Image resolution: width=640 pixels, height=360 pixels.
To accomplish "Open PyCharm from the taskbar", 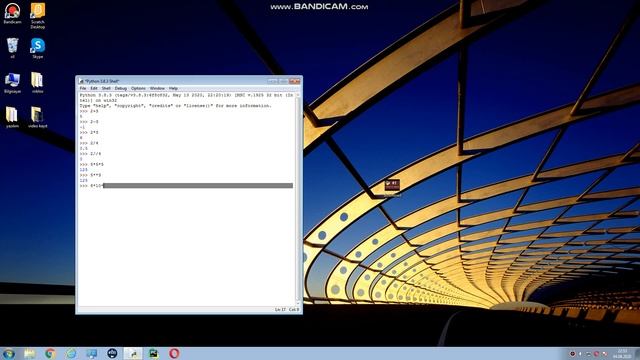I will click(x=153, y=353).
